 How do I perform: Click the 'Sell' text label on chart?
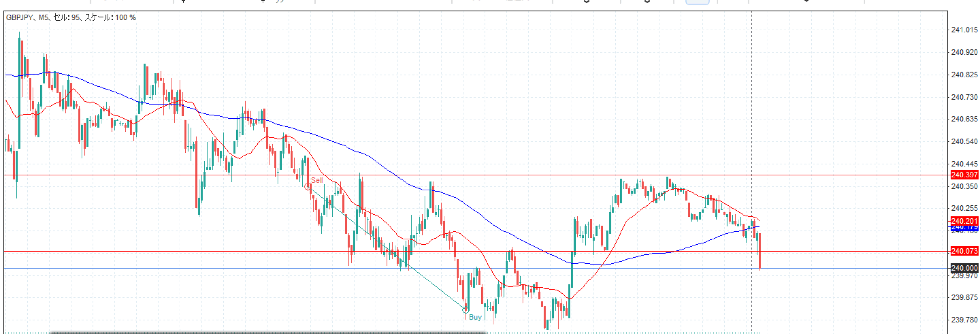317,180
